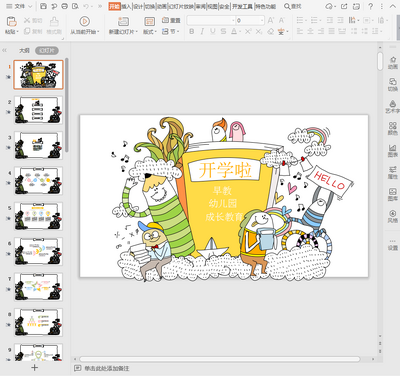Toggle Underline formatting
This screenshot has width=400, height=376.
[213, 31]
